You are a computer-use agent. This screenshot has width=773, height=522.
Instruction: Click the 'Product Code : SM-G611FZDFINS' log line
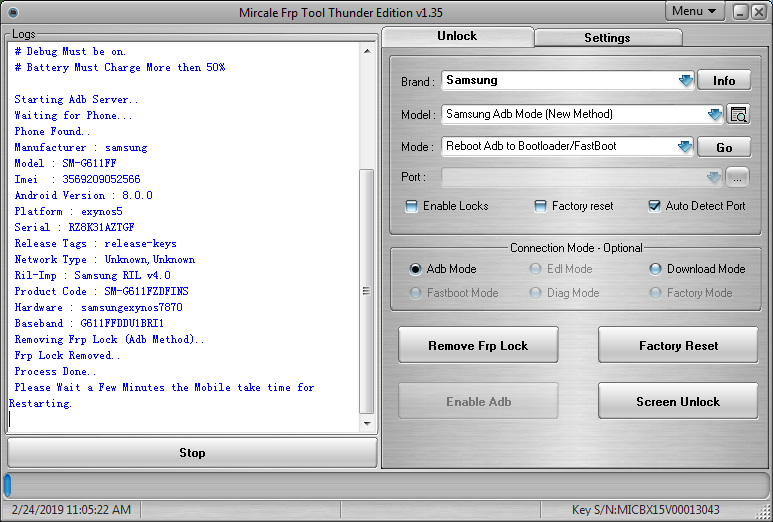point(101,291)
